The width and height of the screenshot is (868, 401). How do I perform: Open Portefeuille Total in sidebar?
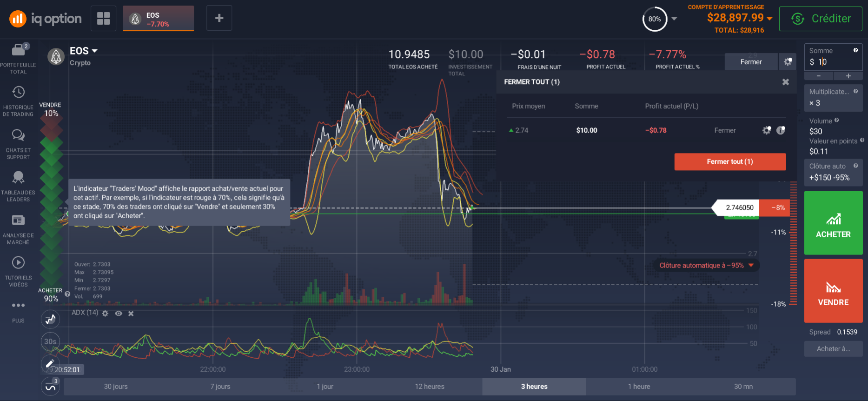pyautogui.click(x=18, y=59)
